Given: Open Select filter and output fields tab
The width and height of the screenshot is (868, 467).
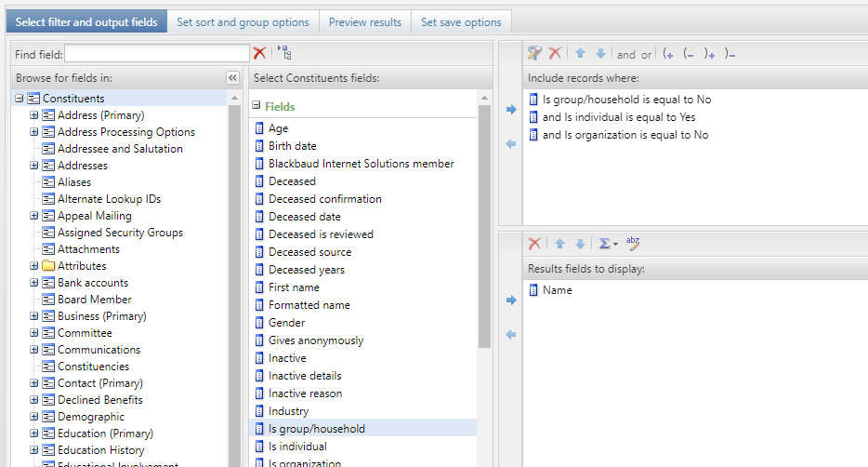Looking at the screenshot, I should pos(86,22).
